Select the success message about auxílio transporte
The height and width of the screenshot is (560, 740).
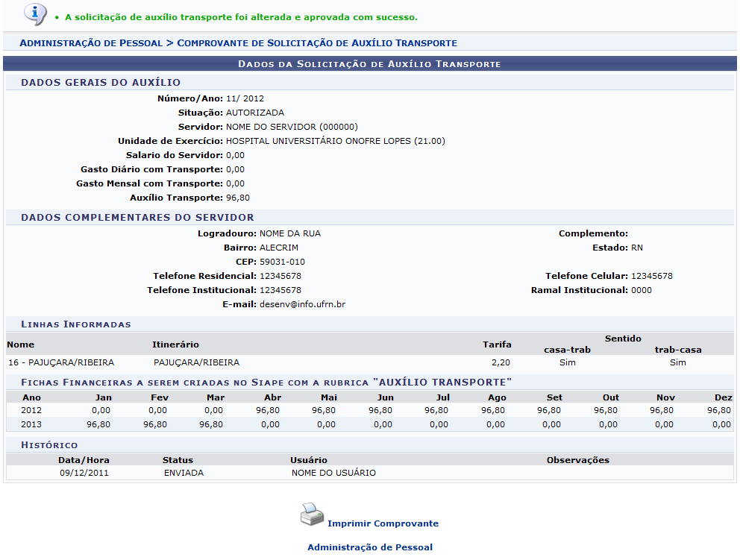coord(241,17)
